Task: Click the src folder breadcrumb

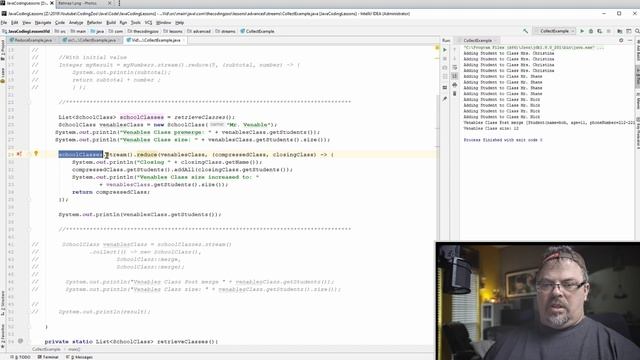Action: pyautogui.click(x=60, y=31)
